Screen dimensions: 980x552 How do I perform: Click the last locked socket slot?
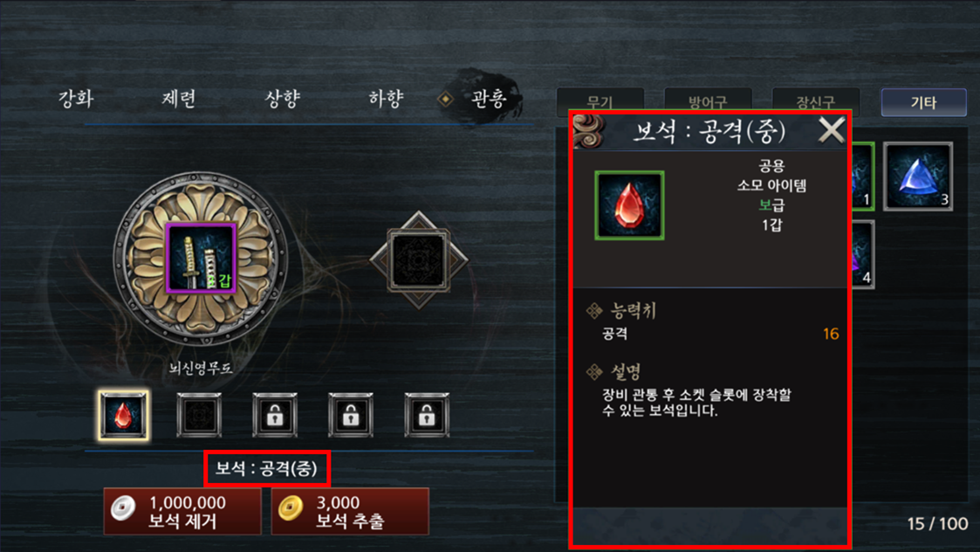click(427, 415)
